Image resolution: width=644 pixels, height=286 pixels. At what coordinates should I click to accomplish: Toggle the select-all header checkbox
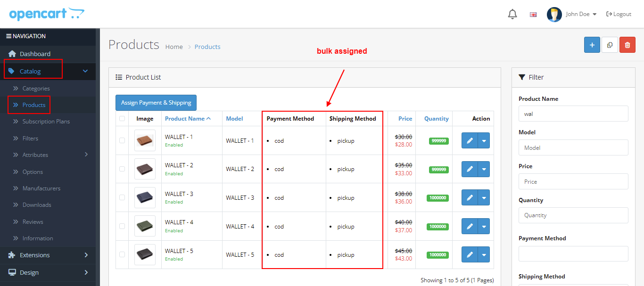coord(122,119)
